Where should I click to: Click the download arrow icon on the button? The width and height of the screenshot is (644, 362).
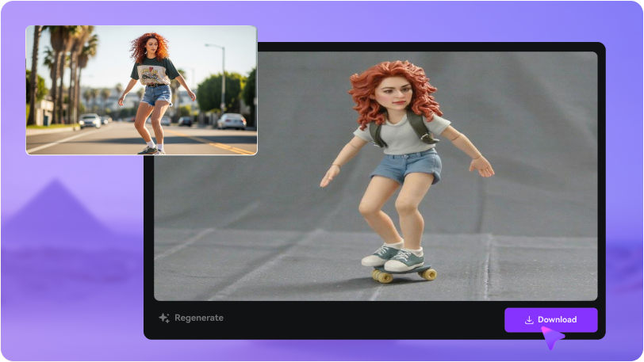click(x=529, y=320)
